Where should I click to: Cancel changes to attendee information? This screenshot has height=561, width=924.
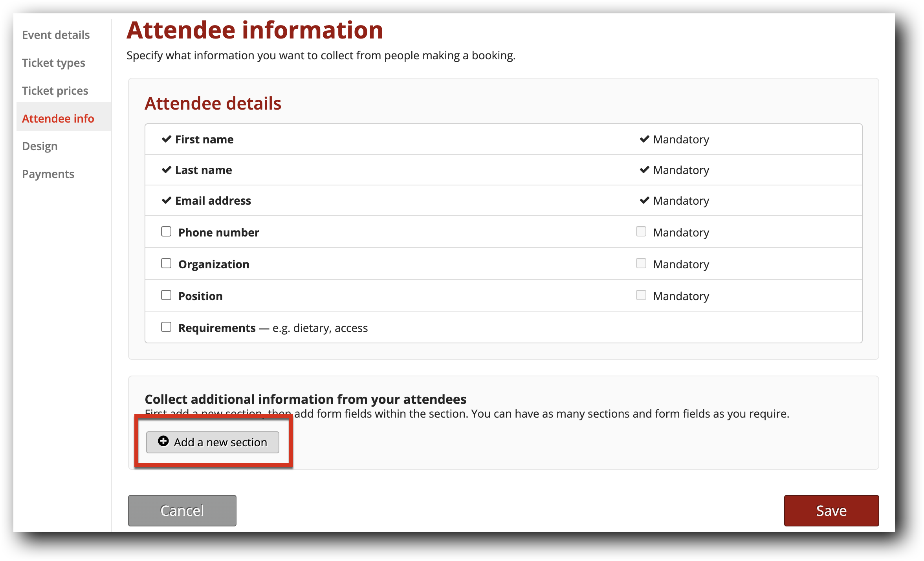pos(182,510)
